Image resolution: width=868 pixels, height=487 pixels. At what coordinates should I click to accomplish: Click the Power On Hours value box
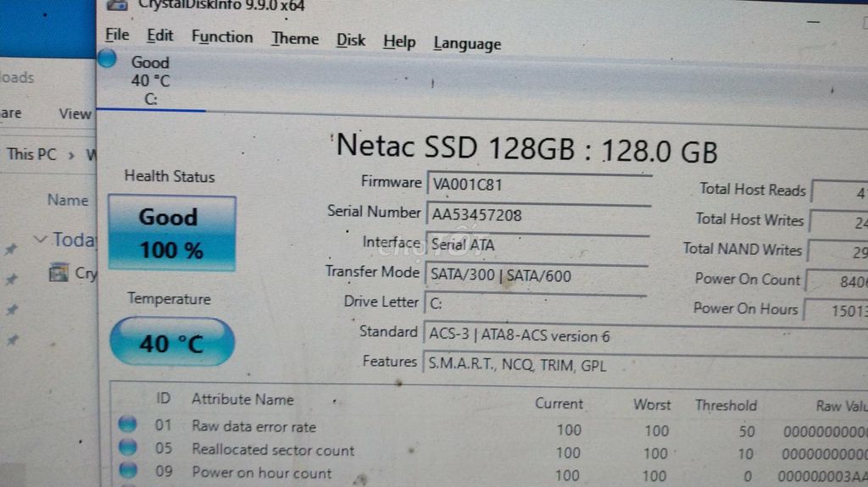pos(835,311)
